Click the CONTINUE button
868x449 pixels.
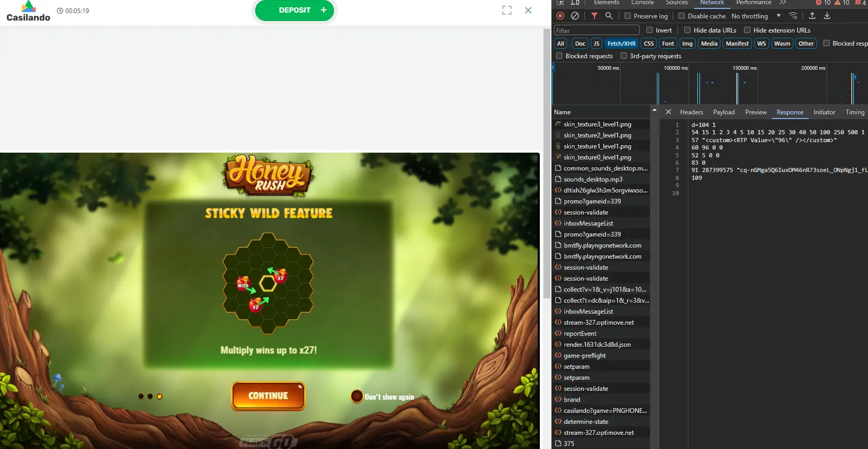[x=268, y=395]
